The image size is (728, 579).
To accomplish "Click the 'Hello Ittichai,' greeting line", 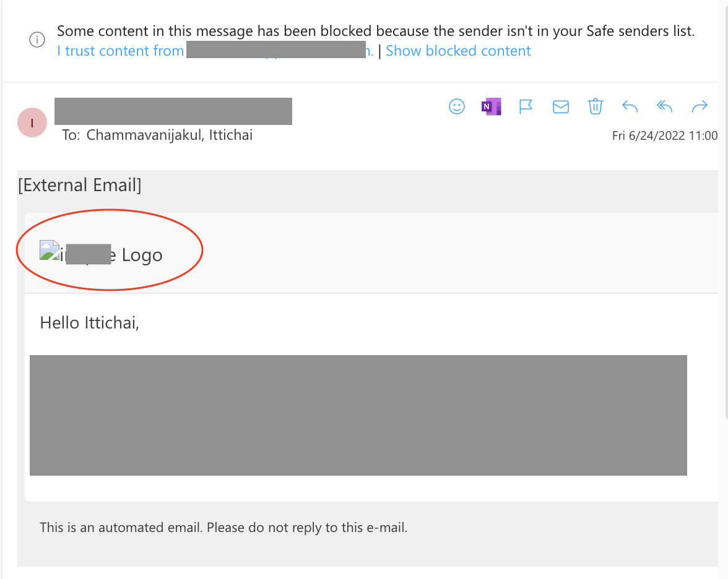I will click(89, 322).
